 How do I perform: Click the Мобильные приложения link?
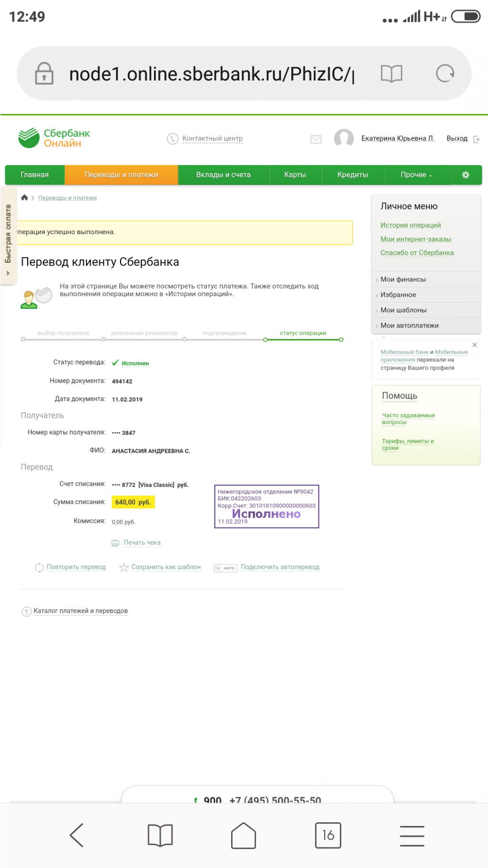pos(424,356)
